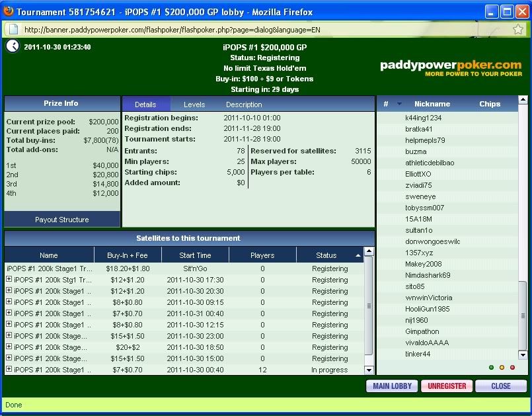Sort satellites by the Players column

pyautogui.click(x=262, y=255)
